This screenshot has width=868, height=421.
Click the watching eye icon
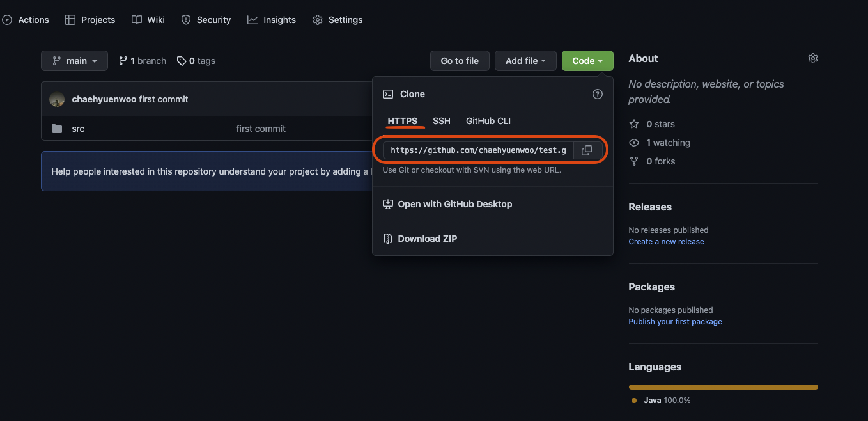pos(633,142)
